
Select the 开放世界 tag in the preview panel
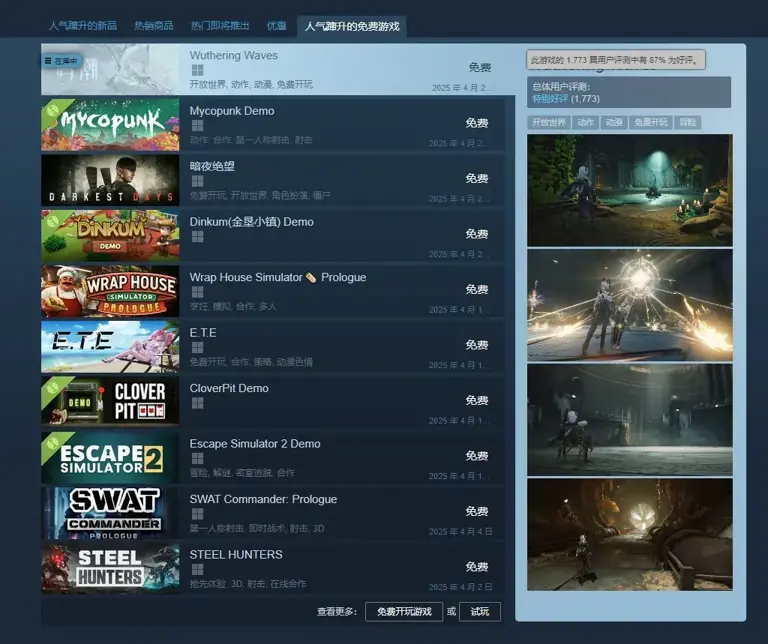[548, 123]
